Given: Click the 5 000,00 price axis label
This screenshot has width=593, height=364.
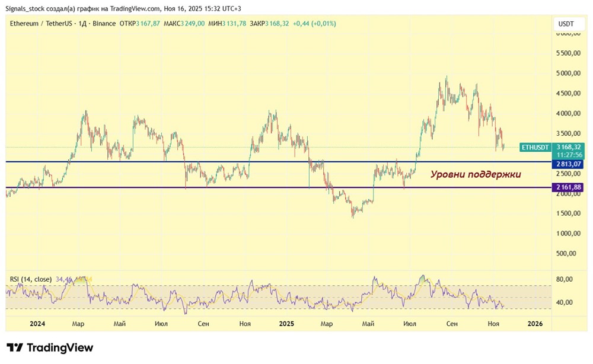Looking at the screenshot, I should coord(568,74).
